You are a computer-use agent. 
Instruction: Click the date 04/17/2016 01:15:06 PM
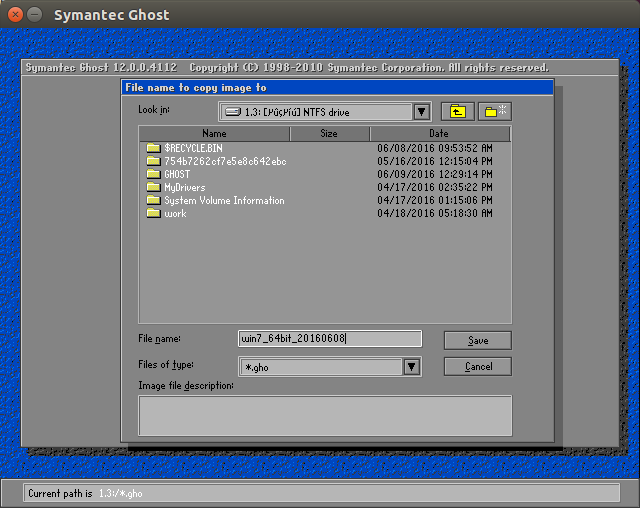(435, 200)
